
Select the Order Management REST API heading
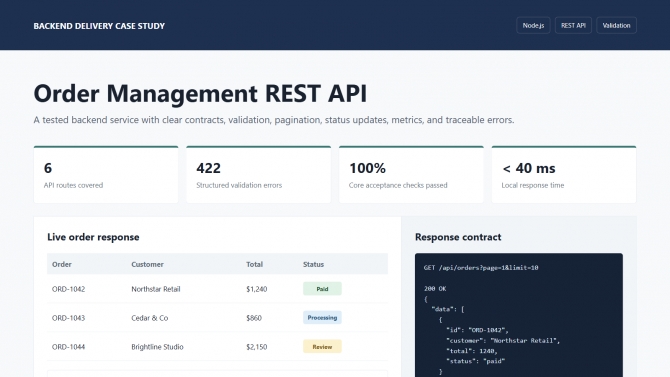tap(200, 93)
